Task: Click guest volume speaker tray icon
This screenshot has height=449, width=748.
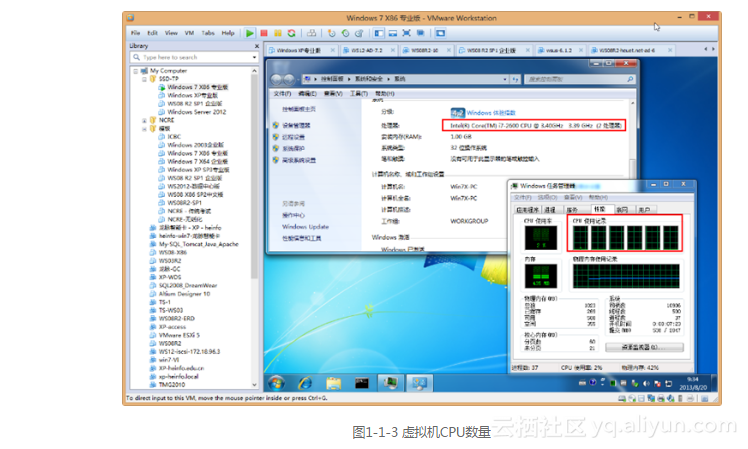Action: pyautogui.click(x=646, y=383)
